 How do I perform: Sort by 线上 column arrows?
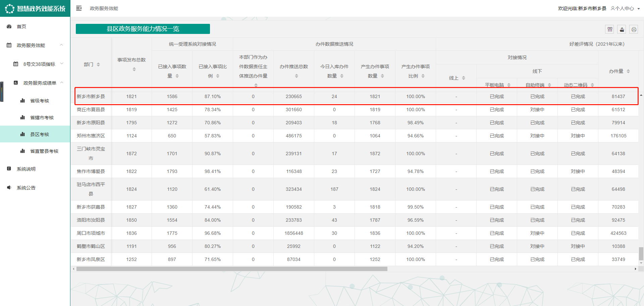tap(464, 78)
